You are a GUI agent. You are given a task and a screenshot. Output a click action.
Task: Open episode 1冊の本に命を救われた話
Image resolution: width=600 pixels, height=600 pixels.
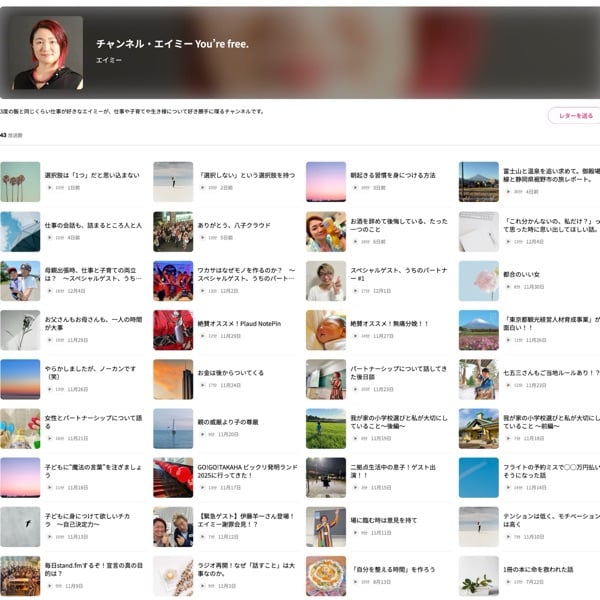coord(542,569)
